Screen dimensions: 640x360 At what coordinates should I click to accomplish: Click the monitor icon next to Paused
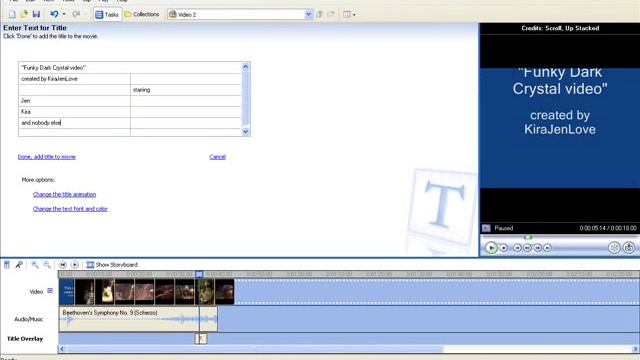click(x=486, y=228)
